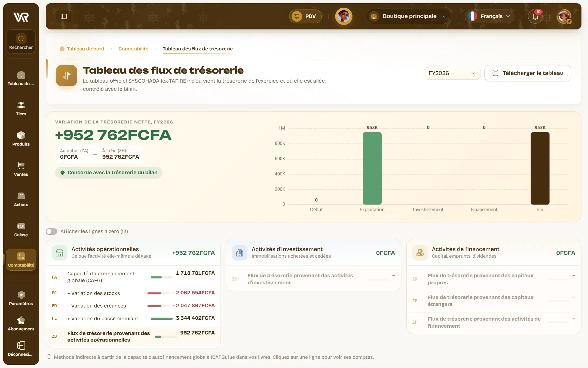The width and height of the screenshot is (588, 368).
Task: Select the Comptabilité sidebar item
Action: point(21,260)
